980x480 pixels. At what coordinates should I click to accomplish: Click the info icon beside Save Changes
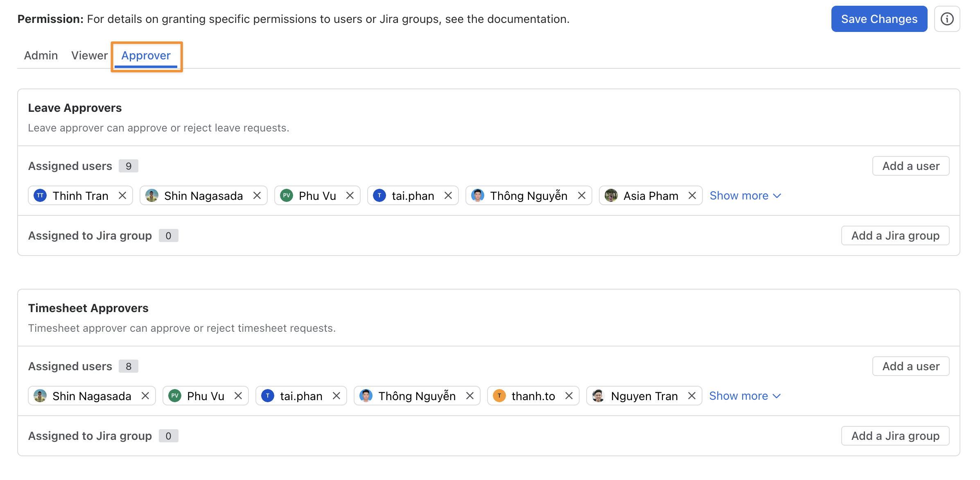[x=947, y=19]
